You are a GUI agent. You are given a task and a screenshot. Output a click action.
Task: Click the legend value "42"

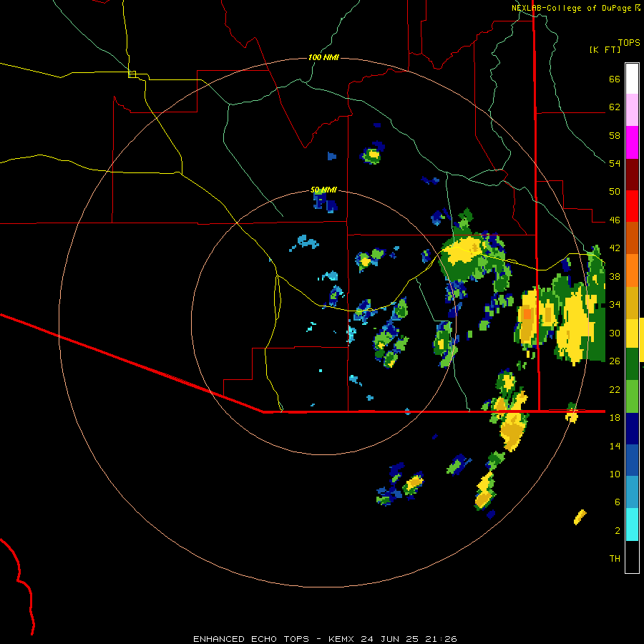615,248
